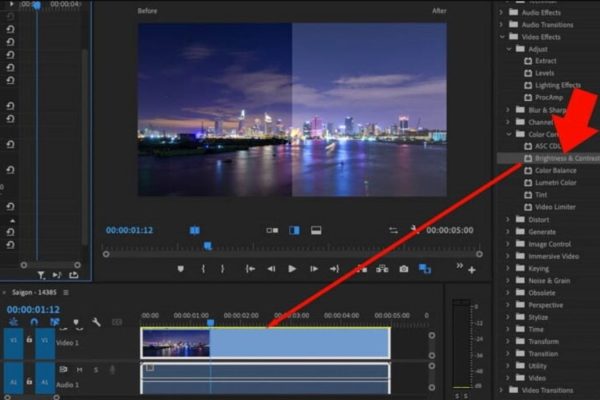Toggle lock on Video 1 track

point(30,340)
